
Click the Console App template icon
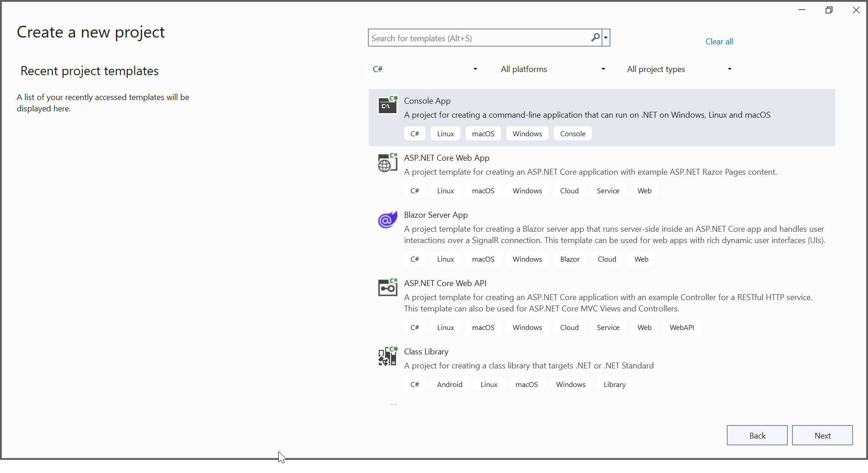(x=388, y=105)
